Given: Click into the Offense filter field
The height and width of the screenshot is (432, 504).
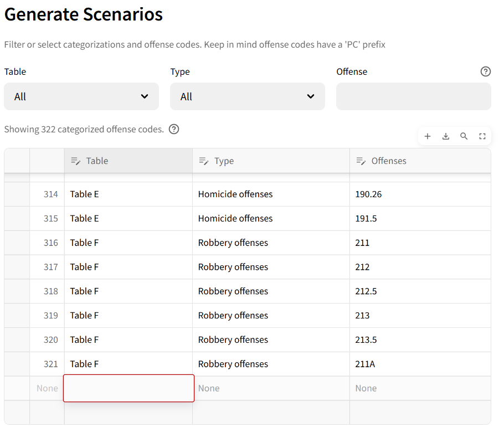Looking at the screenshot, I should (413, 96).
